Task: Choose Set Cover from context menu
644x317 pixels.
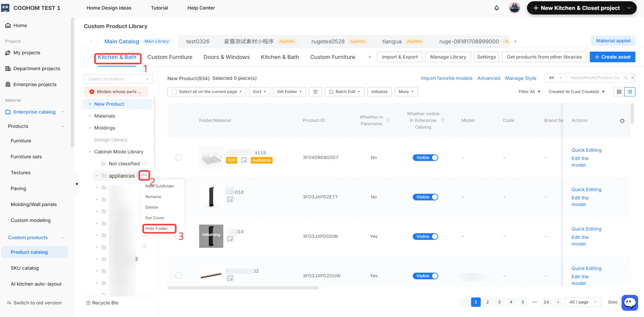Action: click(x=155, y=218)
